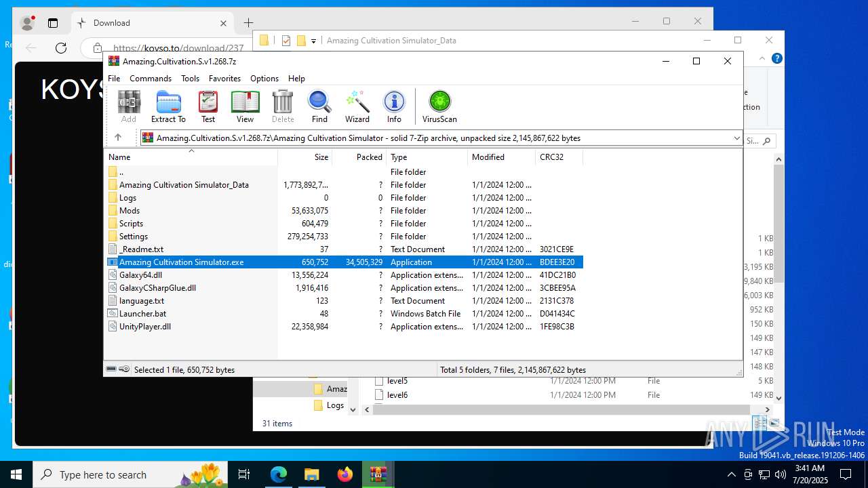Click Explorer horizontal scrollbar
This screenshot has height=488, width=868.
click(561, 409)
